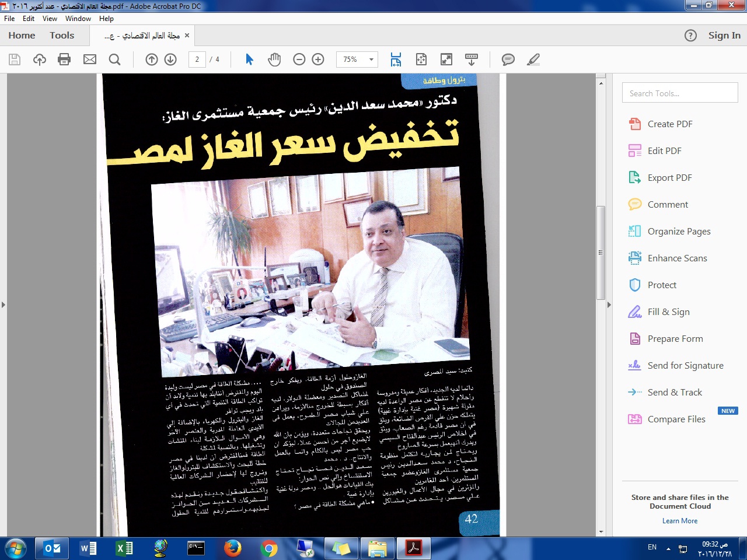This screenshot has width=747, height=560.
Task: Open the Organize Pages tool
Action: point(679,231)
